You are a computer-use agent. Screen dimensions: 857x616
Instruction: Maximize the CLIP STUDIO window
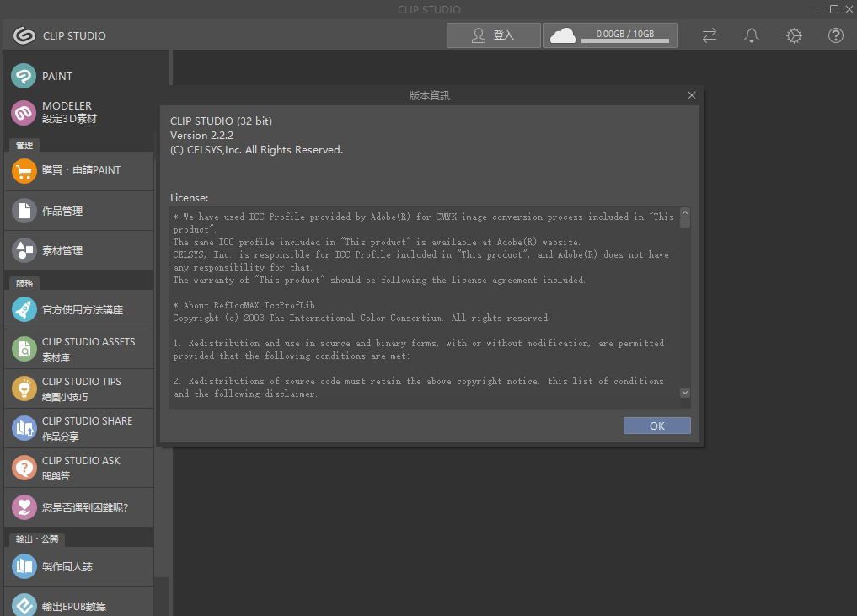(x=834, y=9)
